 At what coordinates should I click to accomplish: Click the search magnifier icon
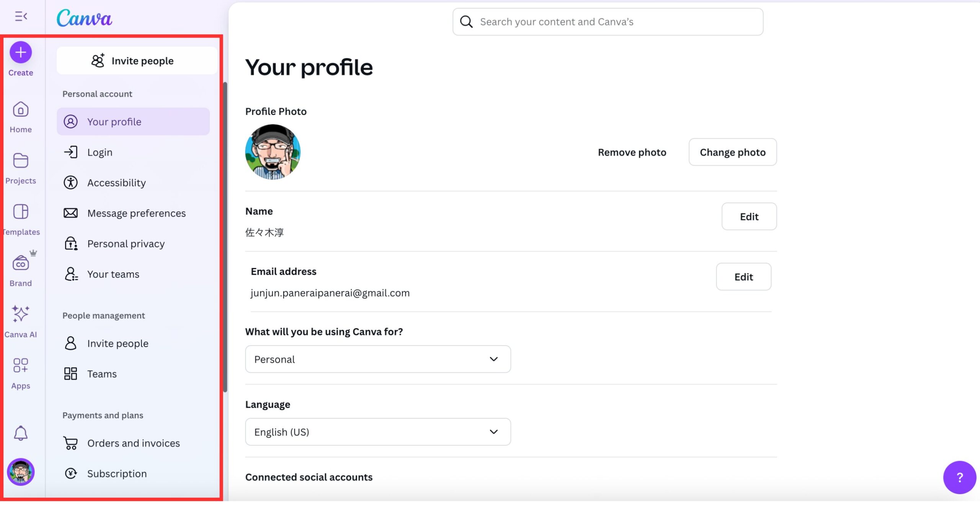[466, 22]
